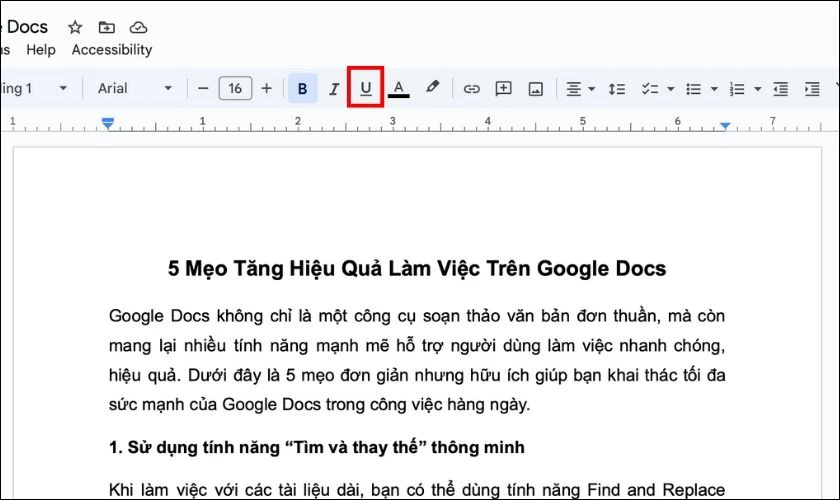Open the Arial font dropdown
The width and height of the screenshot is (840, 500).
tap(134, 88)
